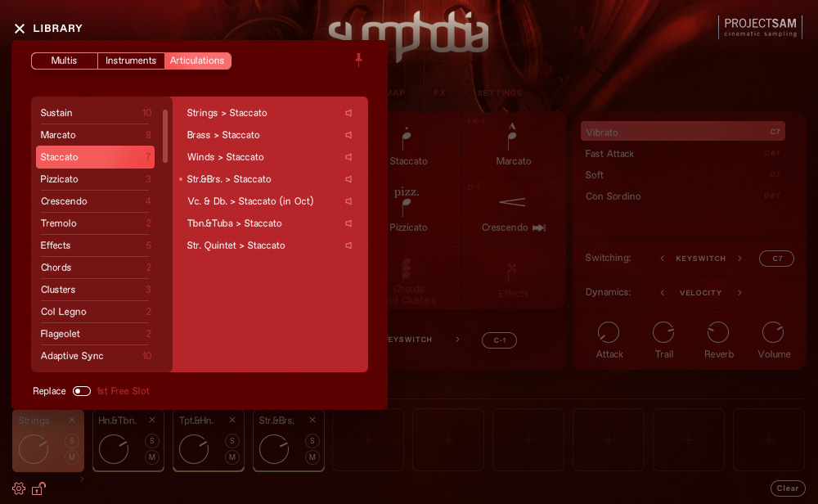818x504 pixels.
Task: Select the Chords and Clusters articulation icon
Action: coord(407,269)
